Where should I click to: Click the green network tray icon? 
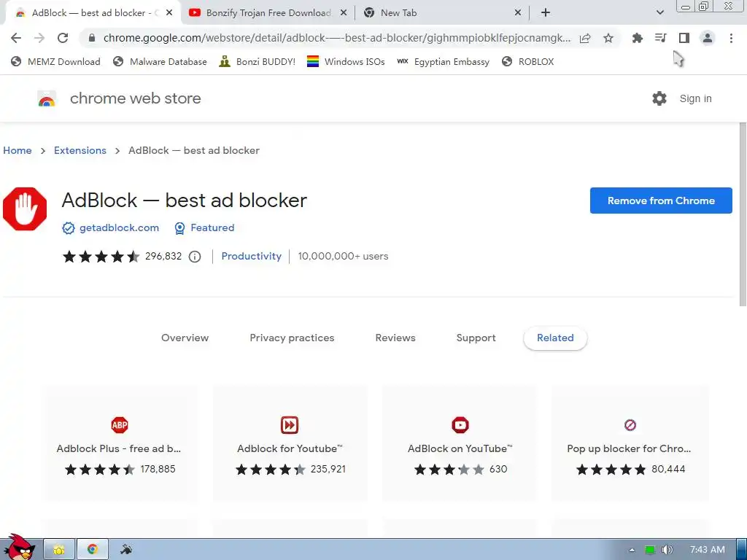650,550
